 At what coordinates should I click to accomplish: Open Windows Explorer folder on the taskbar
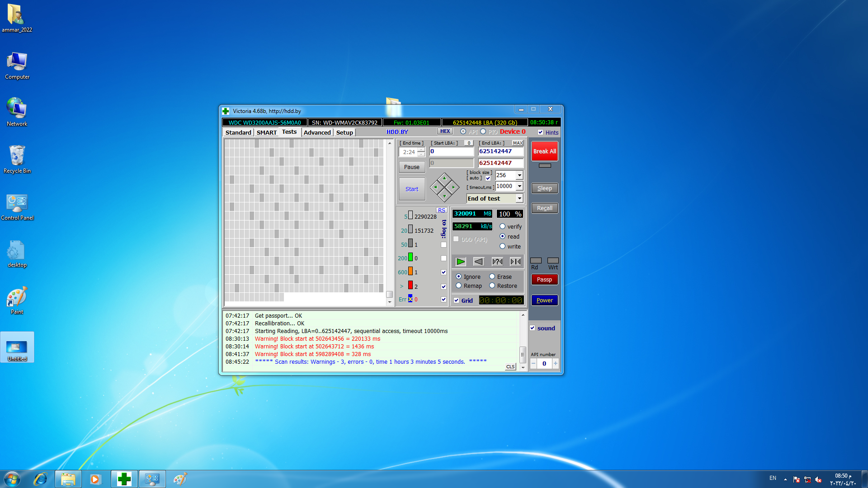(x=68, y=479)
